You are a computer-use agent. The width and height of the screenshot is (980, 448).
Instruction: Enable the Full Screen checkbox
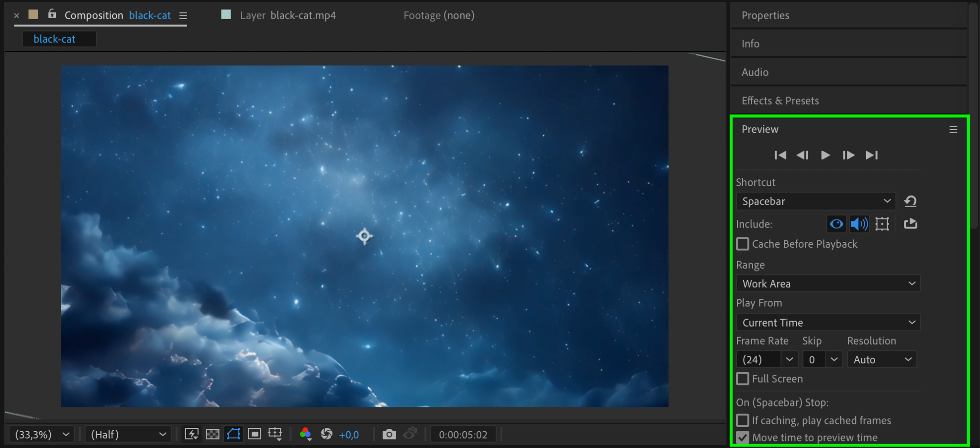click(x=743, y=379)
